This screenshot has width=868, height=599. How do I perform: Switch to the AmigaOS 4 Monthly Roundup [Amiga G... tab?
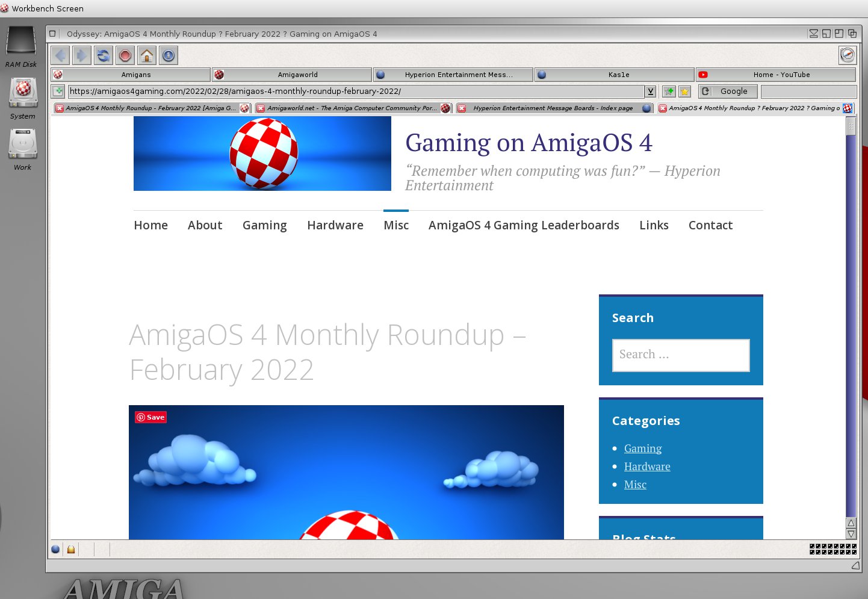(x=151, y=108)
